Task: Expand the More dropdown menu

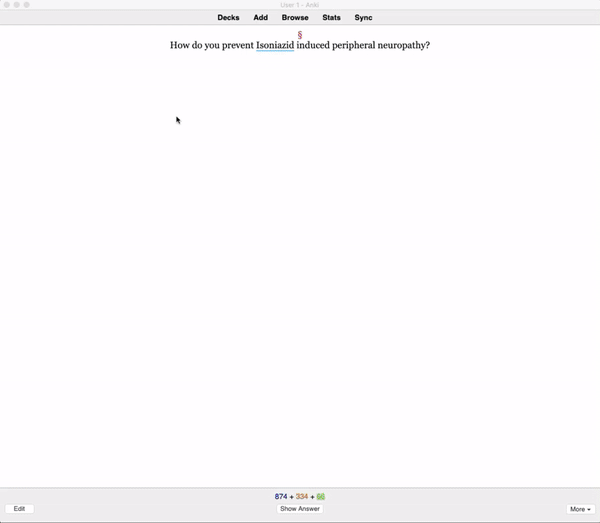Action: click(x=578, y=509)
